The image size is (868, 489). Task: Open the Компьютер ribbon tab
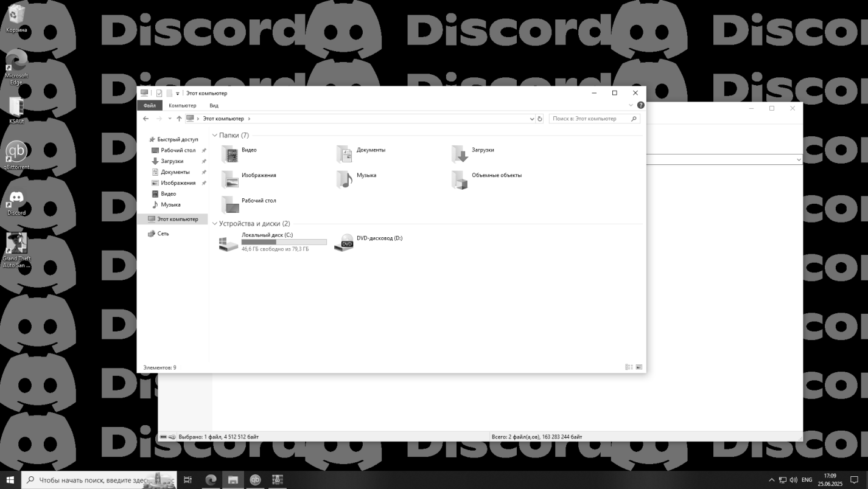(183, 105)
